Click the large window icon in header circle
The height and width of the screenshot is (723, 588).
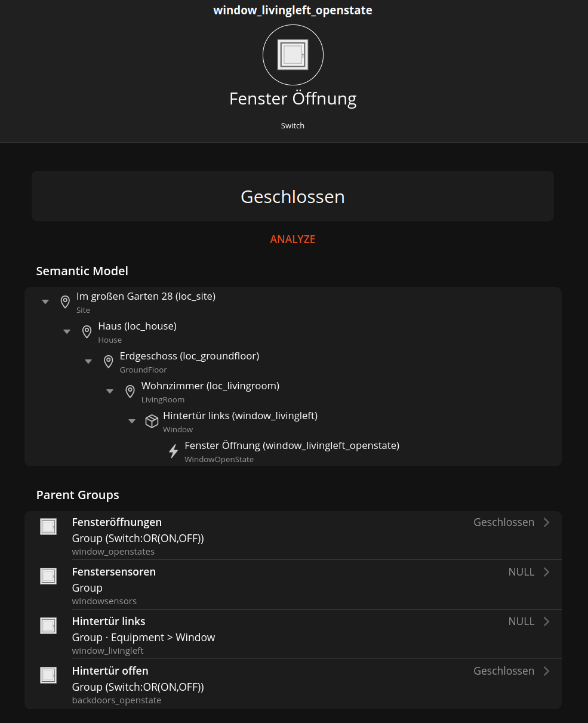(293, 55)
